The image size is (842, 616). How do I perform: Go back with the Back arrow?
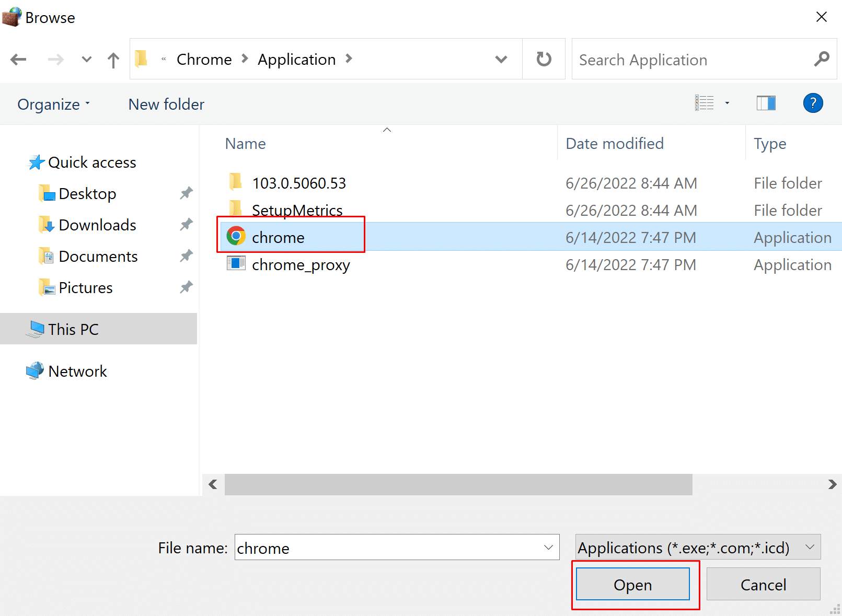click(18, 60)
